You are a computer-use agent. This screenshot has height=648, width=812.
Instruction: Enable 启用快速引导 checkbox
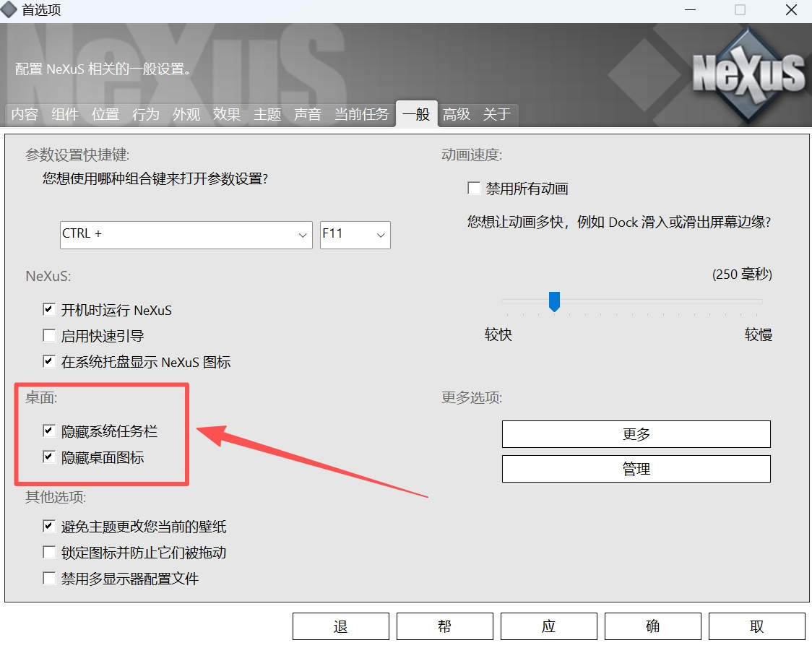[49, 336]
